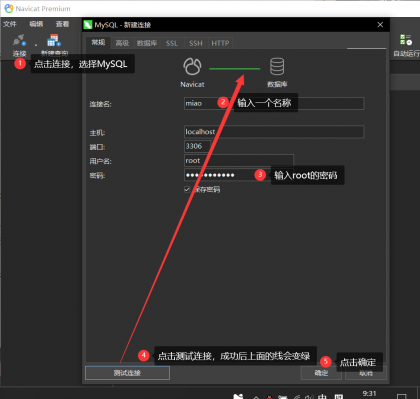
Task: Click the MySQL icon in dialog title bar
Action: click(x=88, y=25)
